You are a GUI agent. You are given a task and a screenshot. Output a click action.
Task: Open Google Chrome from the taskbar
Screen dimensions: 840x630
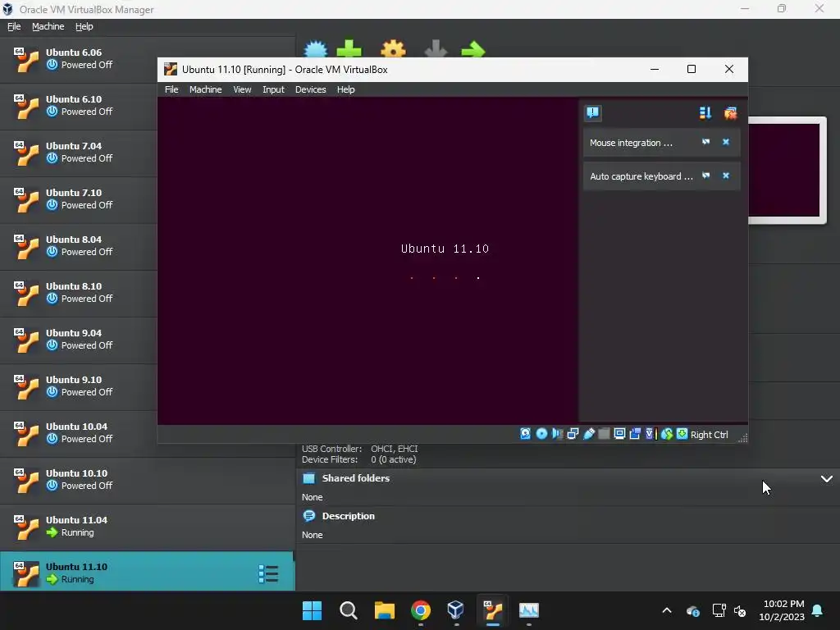421,610
